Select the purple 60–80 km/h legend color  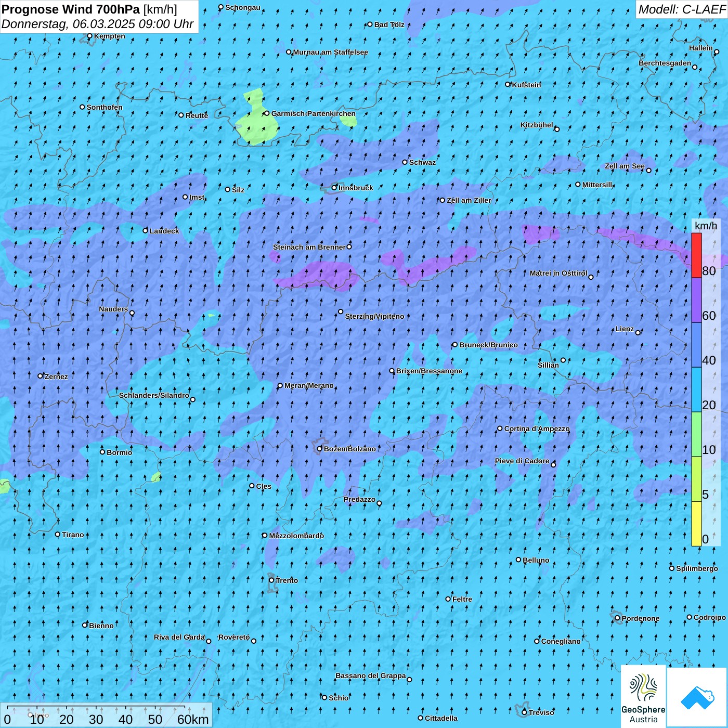pos(696,301)
